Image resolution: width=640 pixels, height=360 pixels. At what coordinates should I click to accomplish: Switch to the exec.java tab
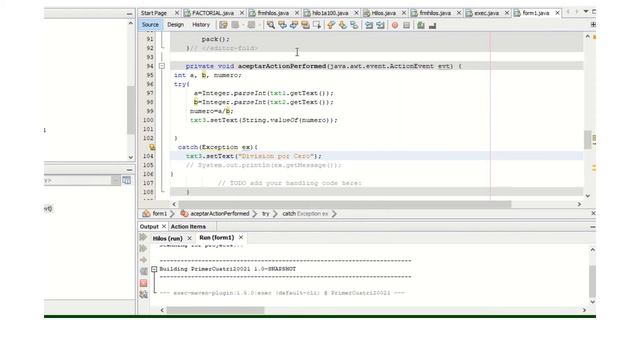487,13
